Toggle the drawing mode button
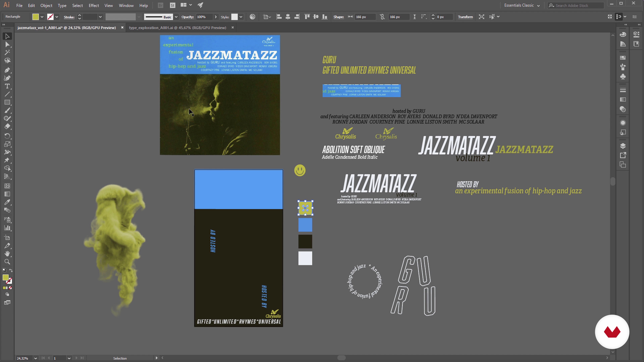Viewport: 644px width, 362px height. click(7, 295)
